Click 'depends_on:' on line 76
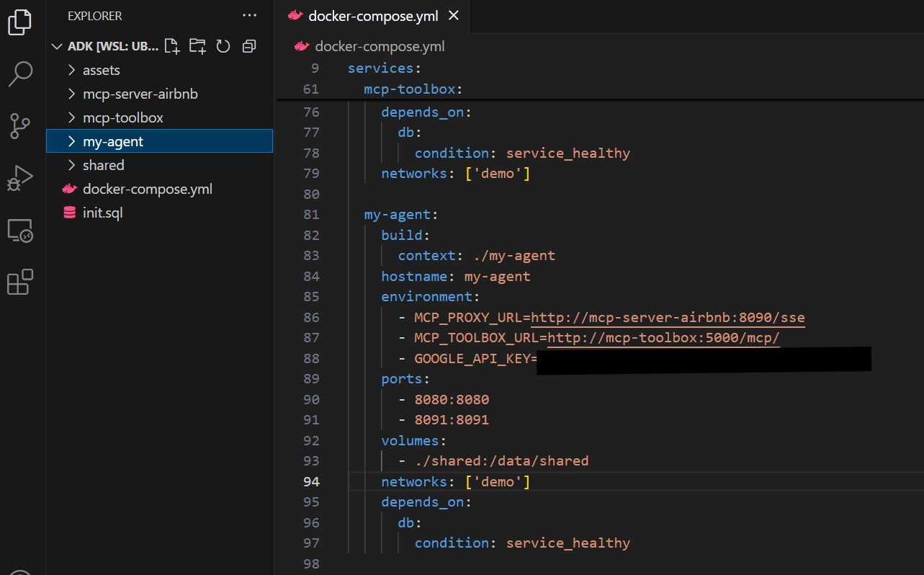Image resolution: width=924 pixels, height=575 pixels. point(426,112)
